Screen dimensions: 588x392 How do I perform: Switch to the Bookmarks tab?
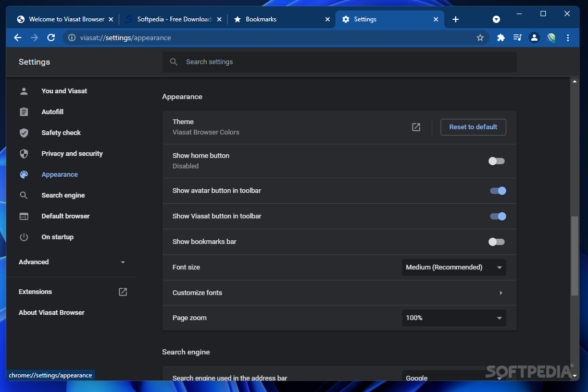(281, 19)
